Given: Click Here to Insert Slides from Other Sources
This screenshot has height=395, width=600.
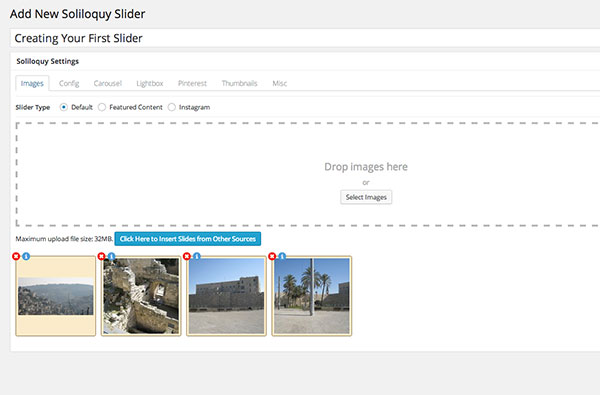Looking at the screenshot, I should click(188, 239).
